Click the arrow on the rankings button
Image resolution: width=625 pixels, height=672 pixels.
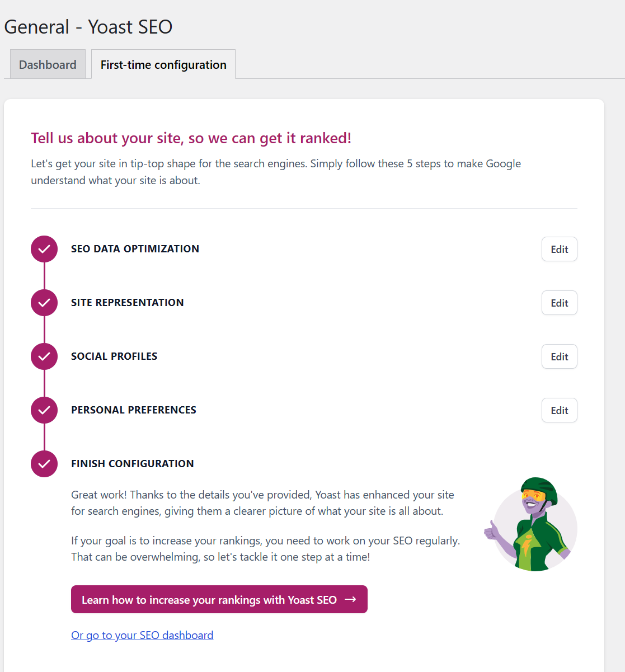(351, 599)
